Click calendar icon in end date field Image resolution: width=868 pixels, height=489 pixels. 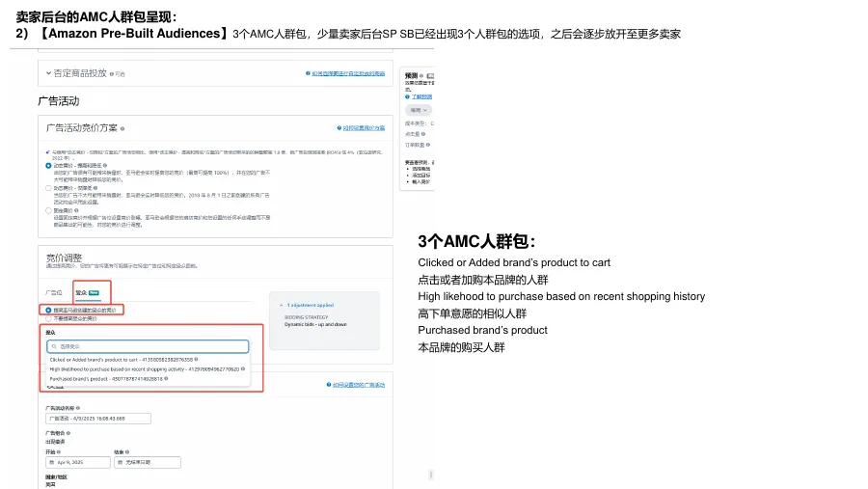point(121,462)
